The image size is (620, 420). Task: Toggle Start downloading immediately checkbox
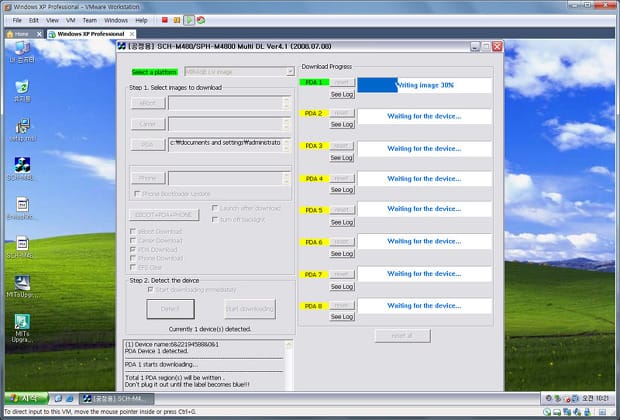[150, 290]
